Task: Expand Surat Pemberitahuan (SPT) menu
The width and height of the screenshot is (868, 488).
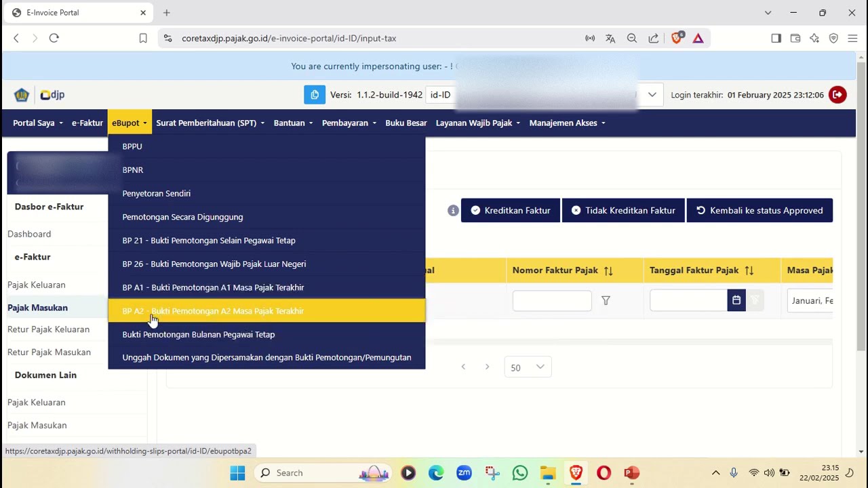Action: tap(210, 123)
